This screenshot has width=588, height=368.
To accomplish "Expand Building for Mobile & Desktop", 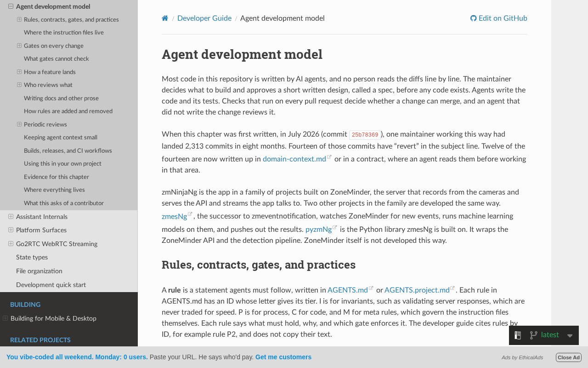I will point(6,318).
